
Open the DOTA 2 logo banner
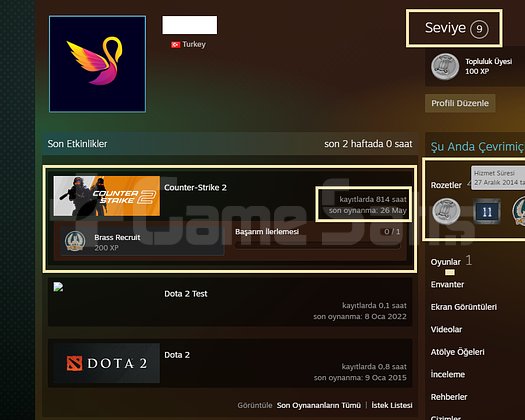(106, 363)
